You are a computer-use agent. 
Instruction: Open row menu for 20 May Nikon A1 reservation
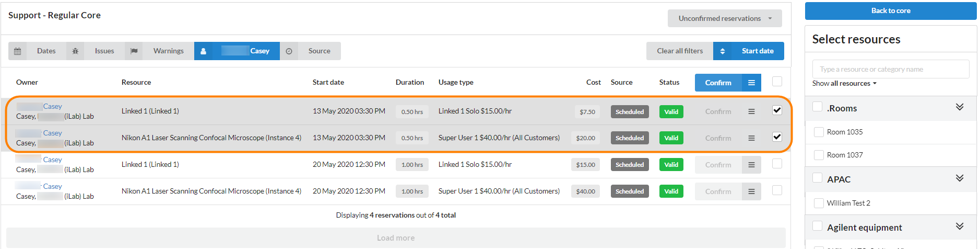tap(751, 191)
